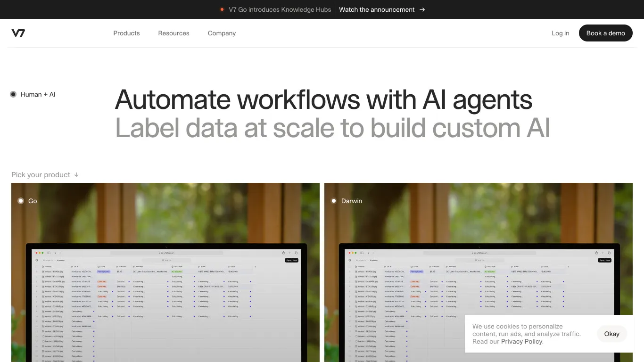Dismiss cookies with the Okay button
This screenshot has width=644, height=362.
point(612,334)
